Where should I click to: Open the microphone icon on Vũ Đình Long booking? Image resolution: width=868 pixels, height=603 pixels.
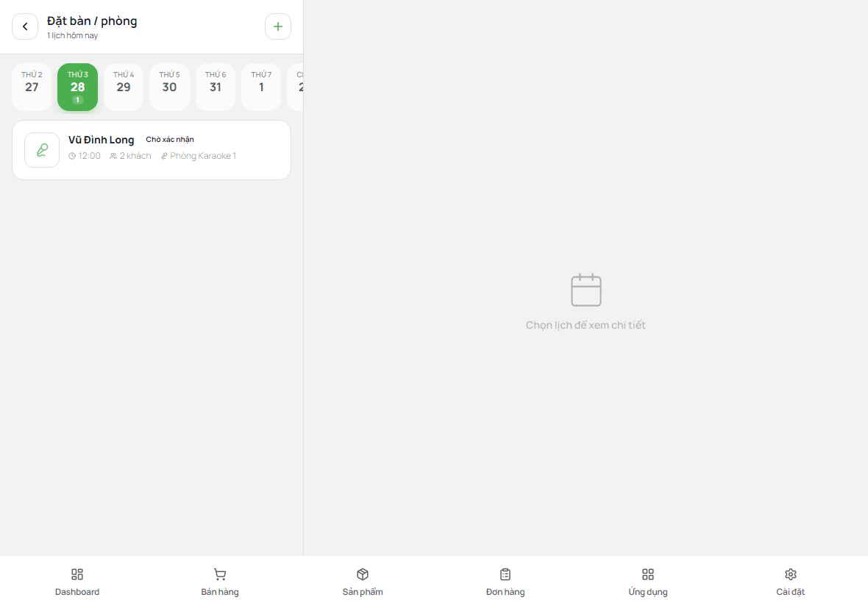pyautogui.click(x=42, y=150)
